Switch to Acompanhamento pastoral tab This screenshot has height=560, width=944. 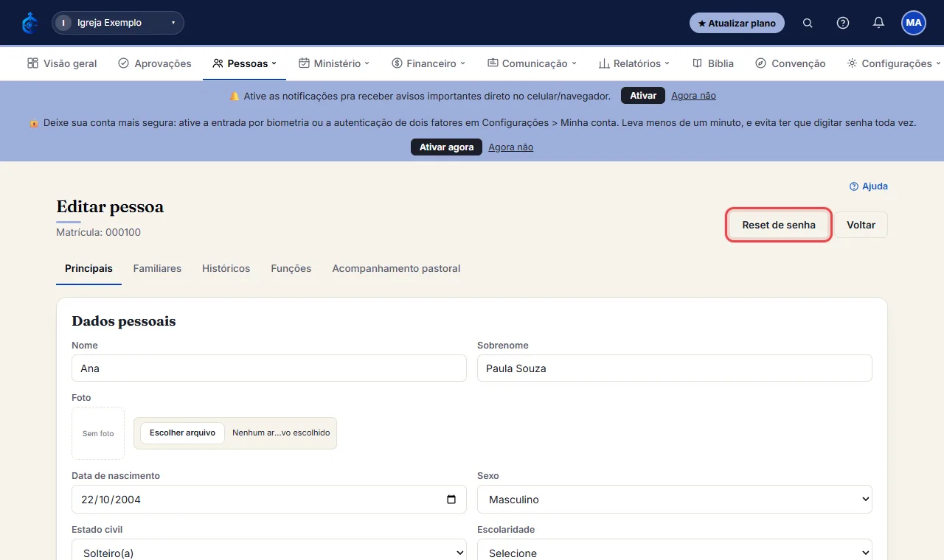coord(396,268)
